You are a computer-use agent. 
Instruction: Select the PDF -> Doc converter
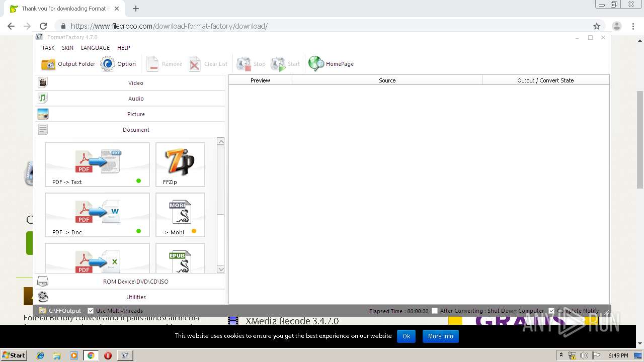click(97, 215)
